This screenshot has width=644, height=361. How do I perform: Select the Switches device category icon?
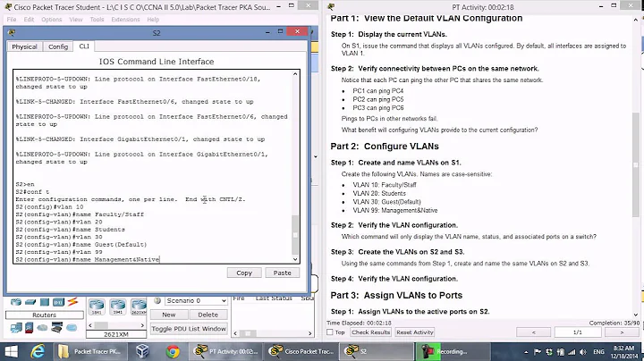point(30,302)
